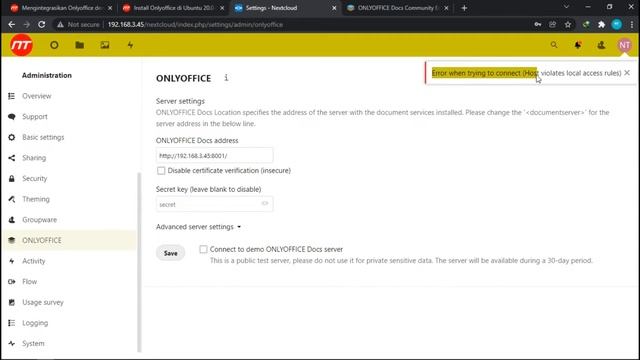Open Basic settings in sidebar

(43, 137)
